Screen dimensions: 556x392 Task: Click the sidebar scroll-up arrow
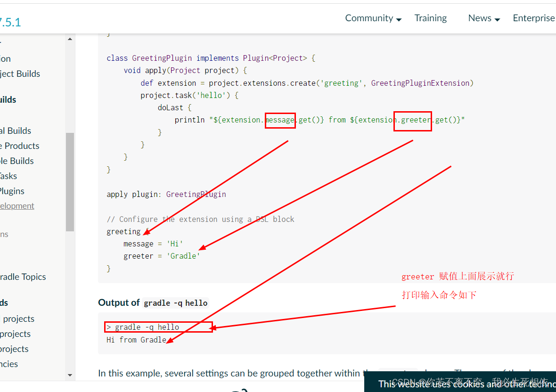(70, 39)
